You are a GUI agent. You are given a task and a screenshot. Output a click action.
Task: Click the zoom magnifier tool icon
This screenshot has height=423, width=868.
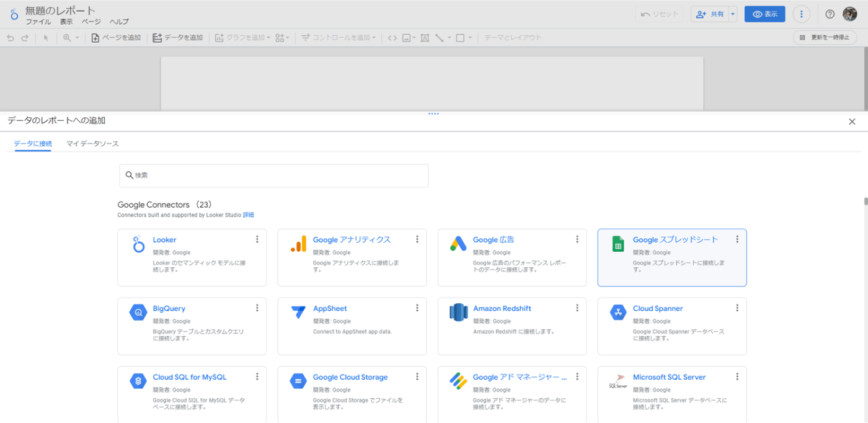tap(67, 38)
